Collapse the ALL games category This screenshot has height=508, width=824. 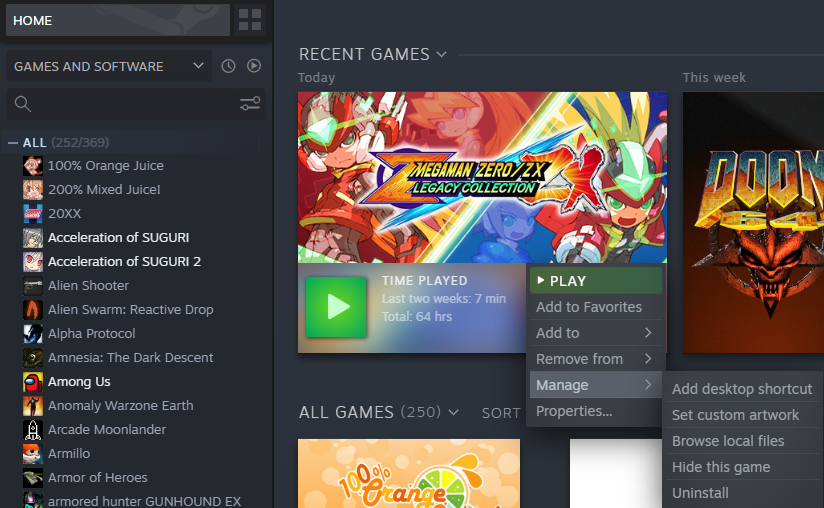point(13,142)
